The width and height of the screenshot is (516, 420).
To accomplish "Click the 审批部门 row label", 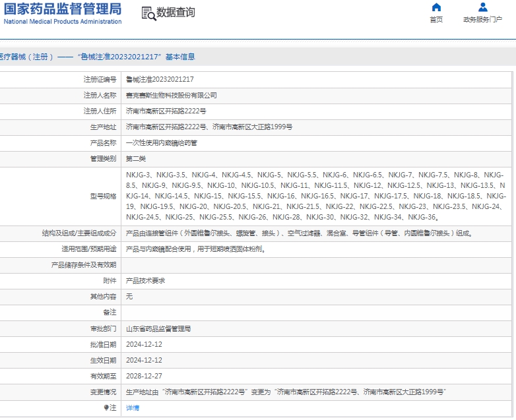I will click(x=103, y=328).
